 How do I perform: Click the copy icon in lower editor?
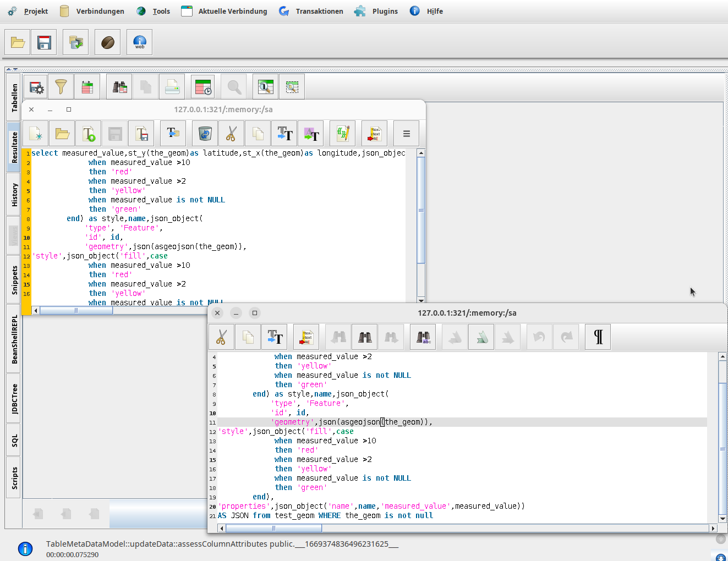tap(248, 337)
